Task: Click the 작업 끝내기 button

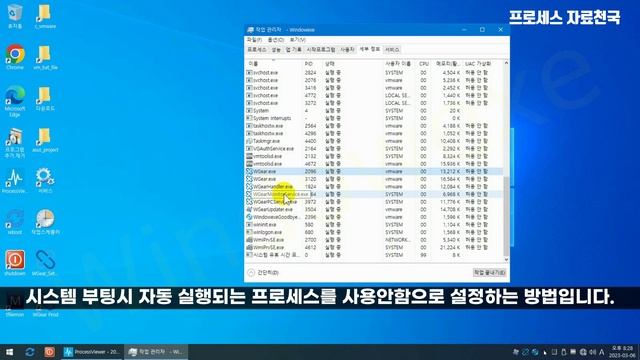Action: click(489, 272)
